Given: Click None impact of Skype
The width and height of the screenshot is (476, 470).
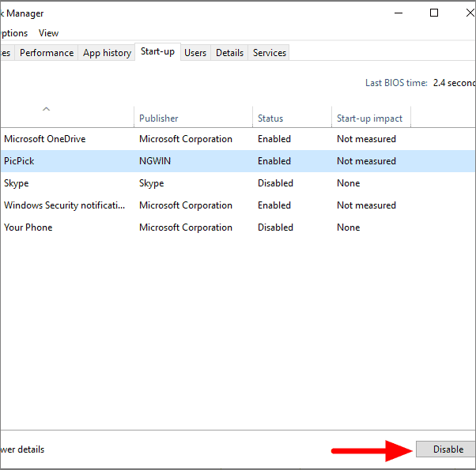Looking at the screenshot, I should (x=349, y=183).
